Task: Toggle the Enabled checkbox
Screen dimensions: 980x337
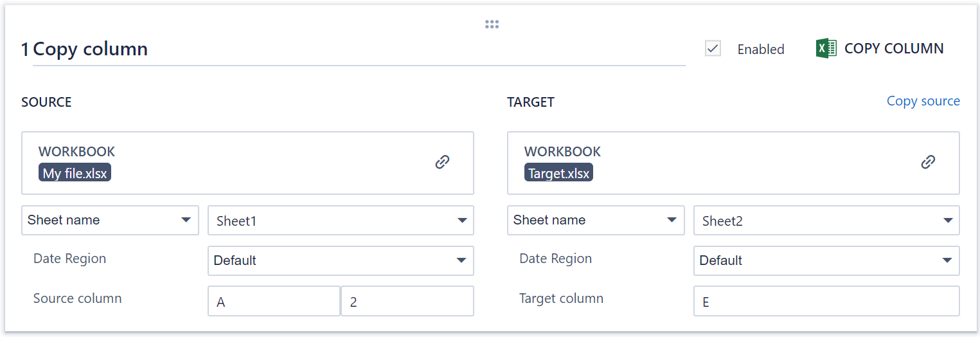Action: pos(713,49)
